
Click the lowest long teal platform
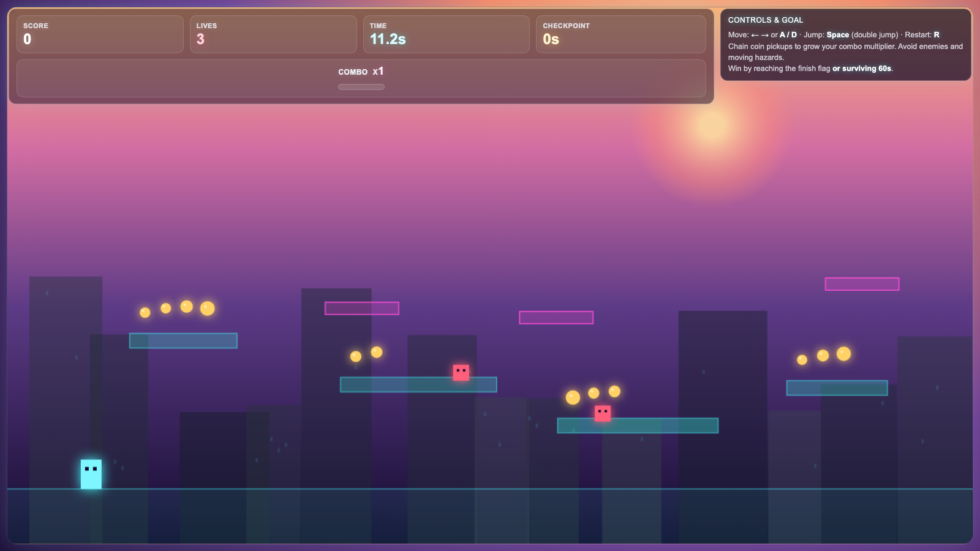(638, 425)
